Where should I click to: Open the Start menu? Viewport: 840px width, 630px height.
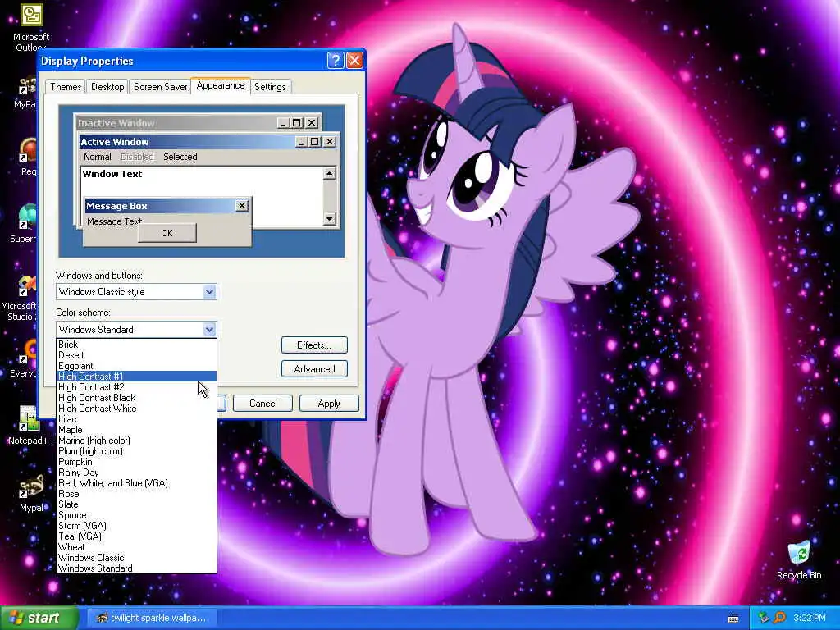(x=39, y=618)
